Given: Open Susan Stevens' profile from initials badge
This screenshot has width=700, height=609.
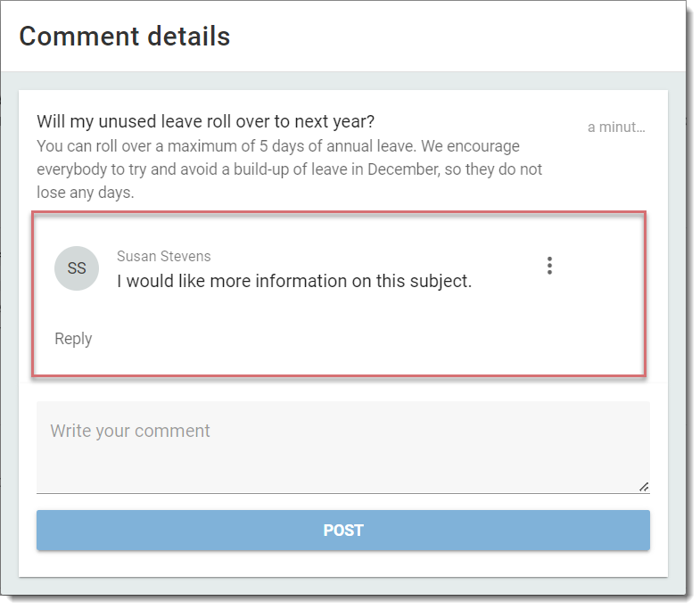Looking at the screenshot, I should (x=77, y=268).
